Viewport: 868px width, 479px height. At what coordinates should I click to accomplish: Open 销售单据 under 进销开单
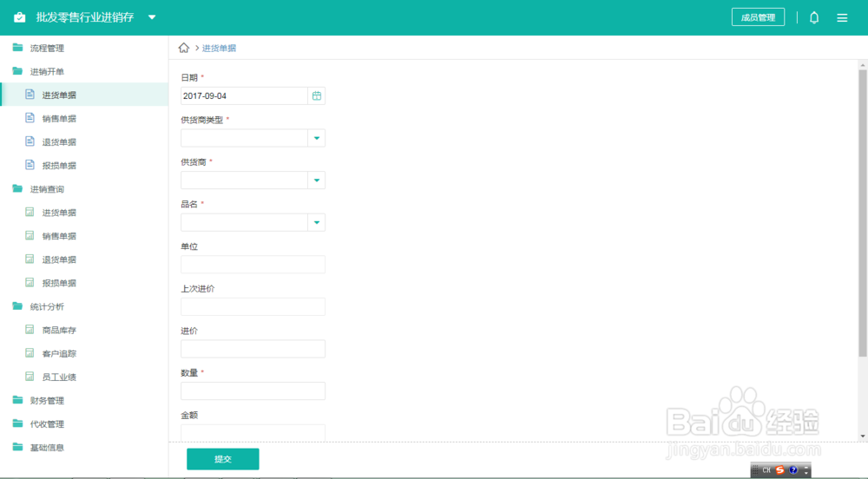tap(84, 118)
